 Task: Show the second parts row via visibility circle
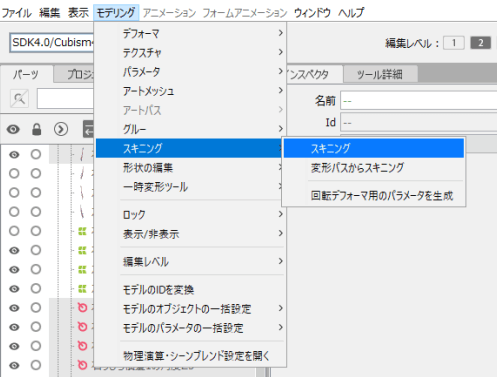coord(14,173)
